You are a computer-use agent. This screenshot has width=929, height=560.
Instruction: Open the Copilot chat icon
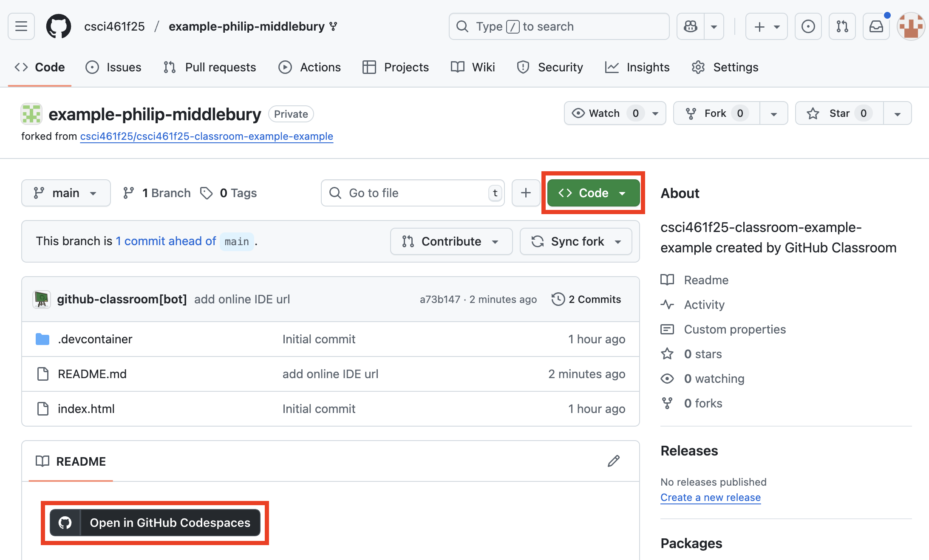pos(691,26)
